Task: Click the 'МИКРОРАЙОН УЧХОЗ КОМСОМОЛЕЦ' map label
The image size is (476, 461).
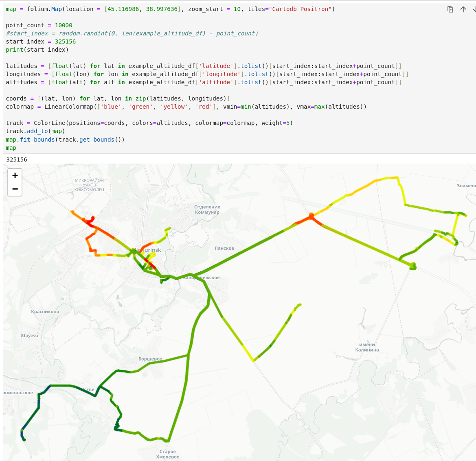Action: [89, 185]
